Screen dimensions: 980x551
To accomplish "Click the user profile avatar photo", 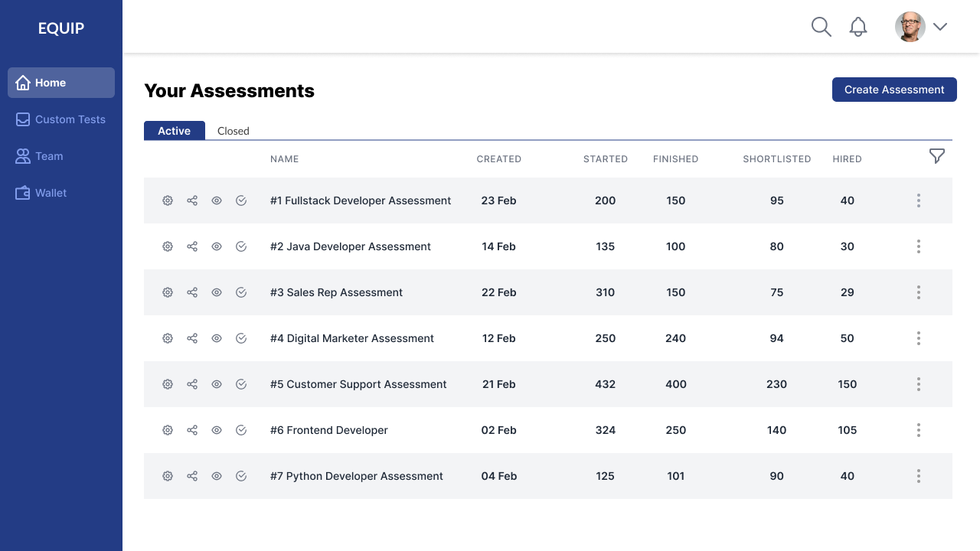I will point(910,27).
